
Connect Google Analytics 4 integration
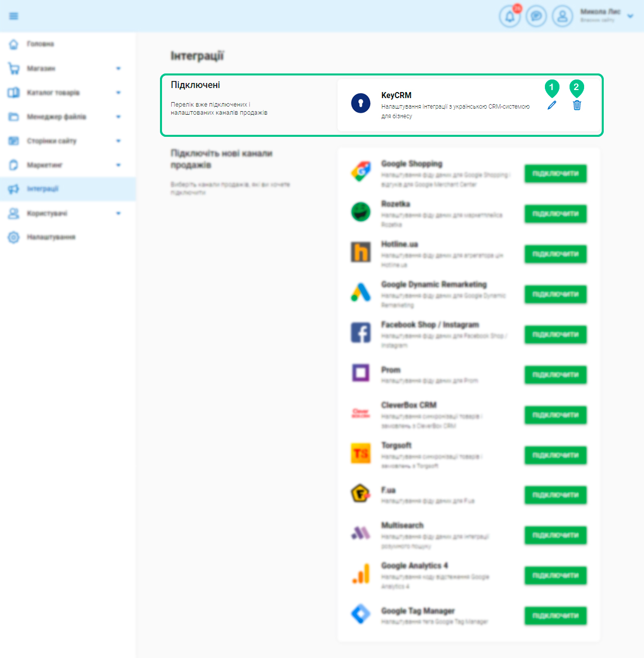click(555, 575)
